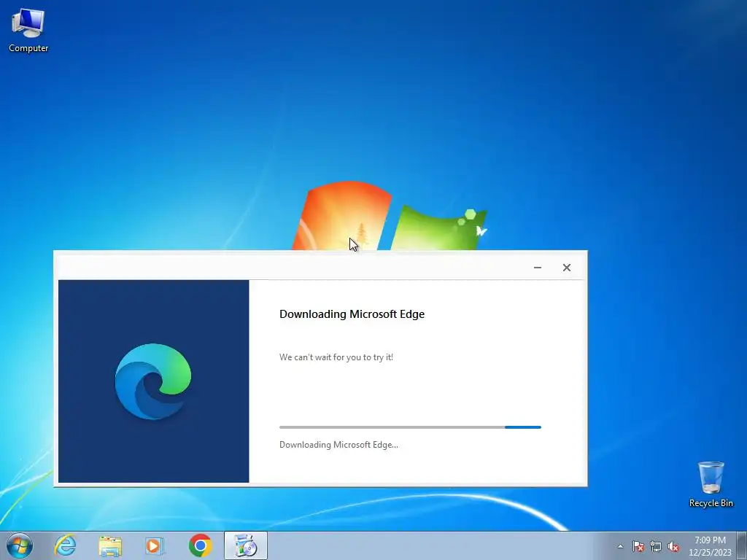Click the 12/25/2023 date in the tray
The width and height of the screenshot is (747, 560).
point(710,553)
